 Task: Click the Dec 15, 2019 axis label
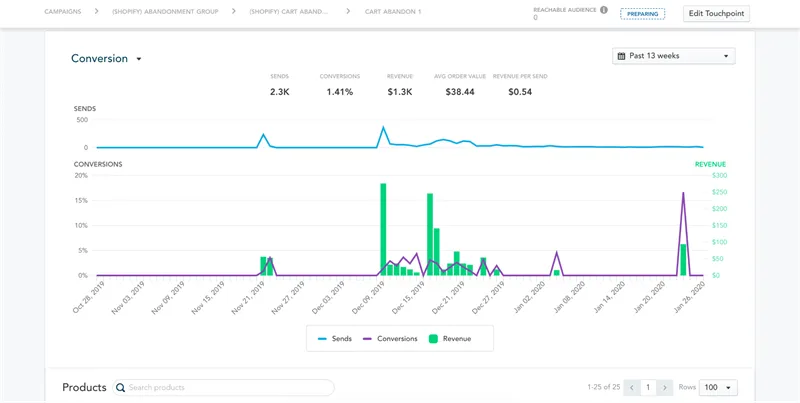pyautogui.click(x=409, y=299)
